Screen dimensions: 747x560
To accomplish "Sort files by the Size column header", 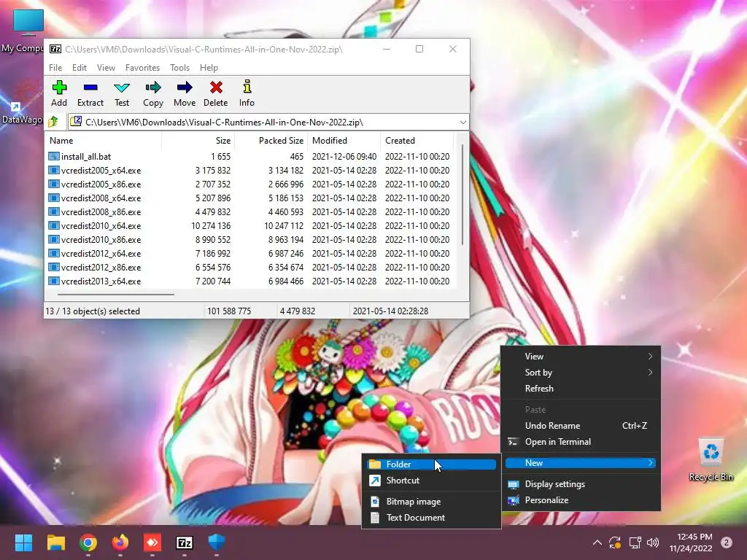I will pyautogui.click(x=198, y=141).
